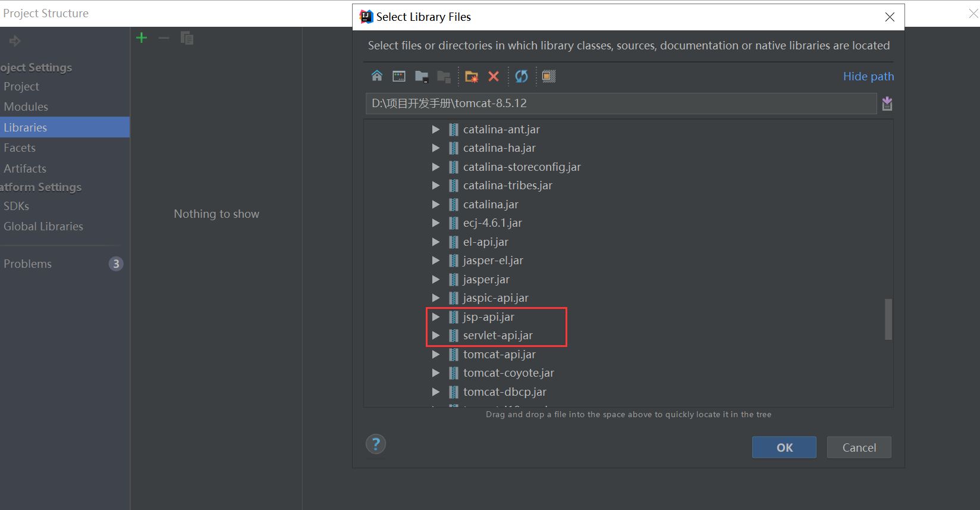Toggle show hidden files icon
The width and height of the screenshot is (980, 510).
549,76
